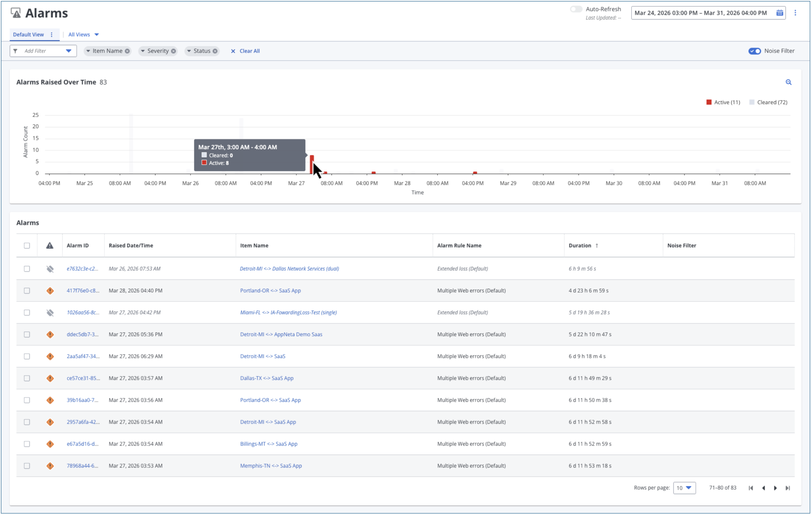
Task: Go to previous page of alarms
Action: point(764,488)
